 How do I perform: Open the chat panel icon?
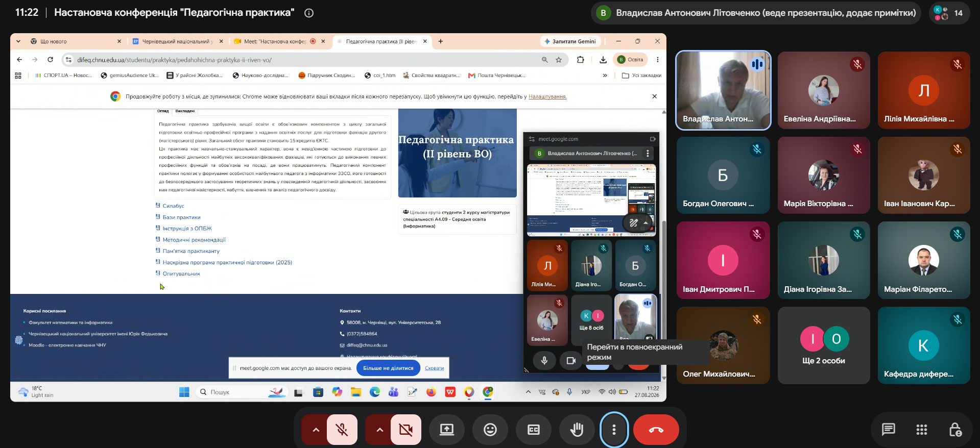click(x=889, y=430)
